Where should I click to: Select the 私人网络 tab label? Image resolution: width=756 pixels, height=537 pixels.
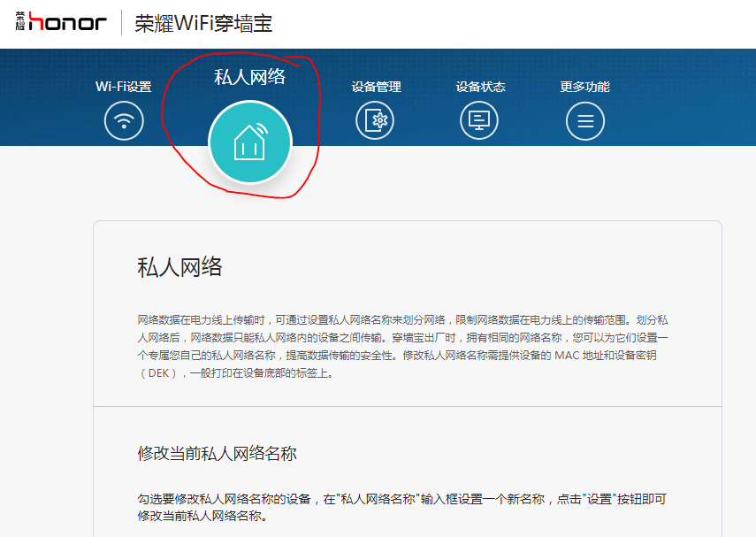[x=250, y=78]
